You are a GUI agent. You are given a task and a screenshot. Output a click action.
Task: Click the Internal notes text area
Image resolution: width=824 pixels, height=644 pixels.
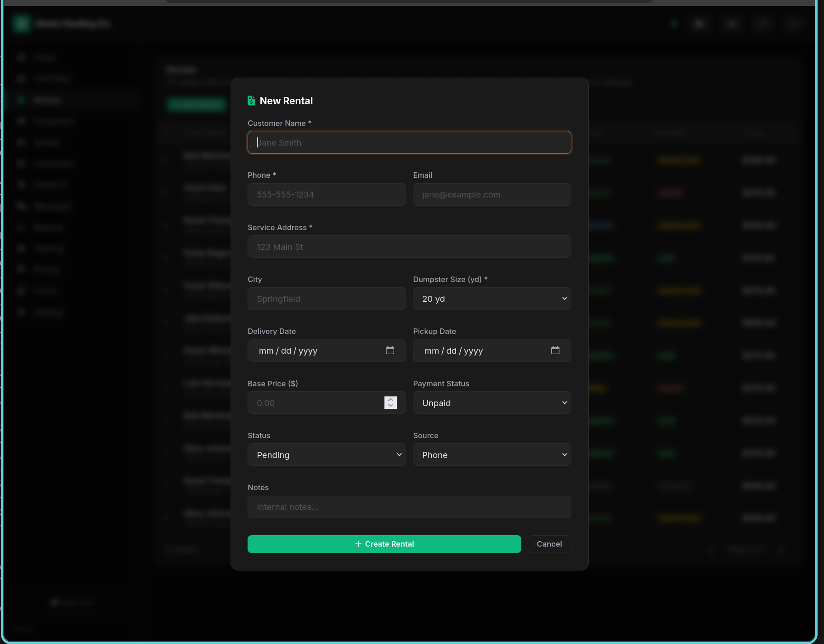click(x=409, y=507)
